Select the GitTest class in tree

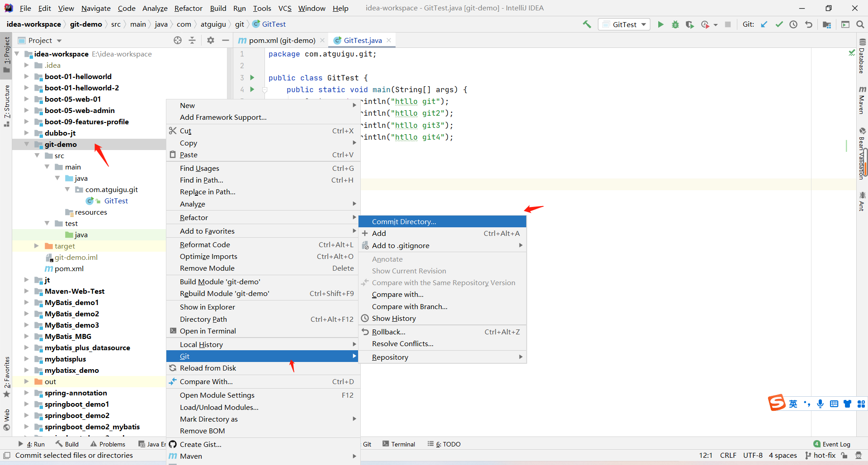tap(116, 201)
